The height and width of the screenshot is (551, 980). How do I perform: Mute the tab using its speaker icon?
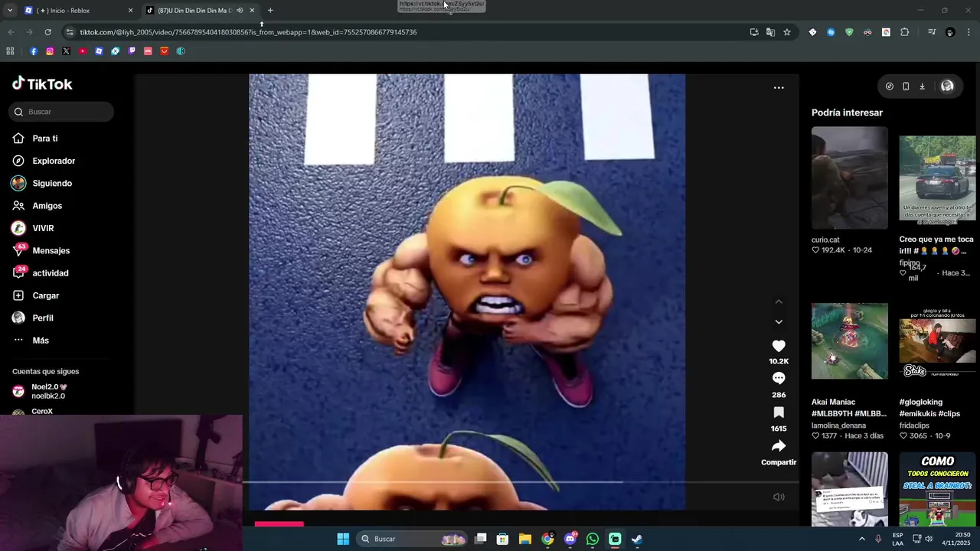coord(240,11)
